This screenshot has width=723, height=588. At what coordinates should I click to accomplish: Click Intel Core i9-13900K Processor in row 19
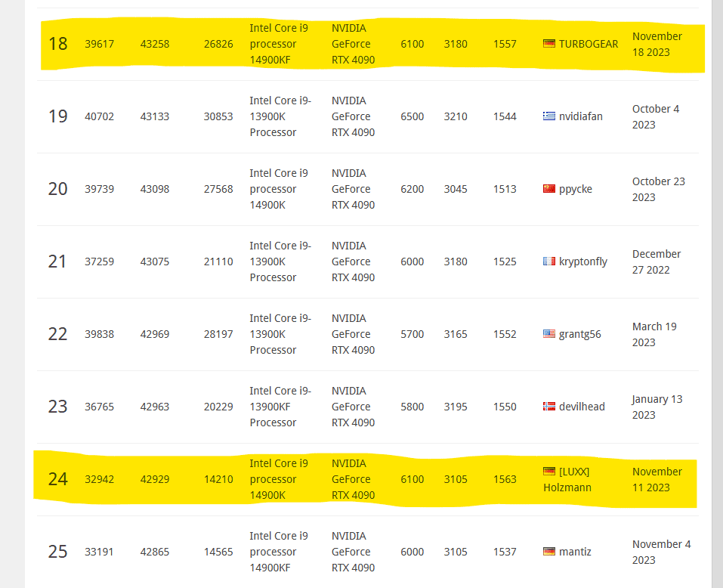click(x=280, y=116)
